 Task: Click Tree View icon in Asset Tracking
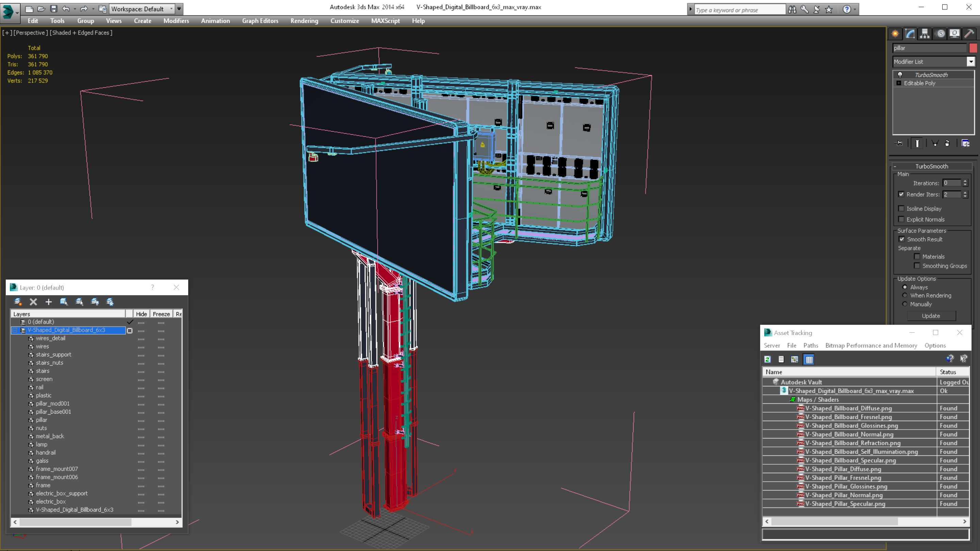(x=795, y=359)
